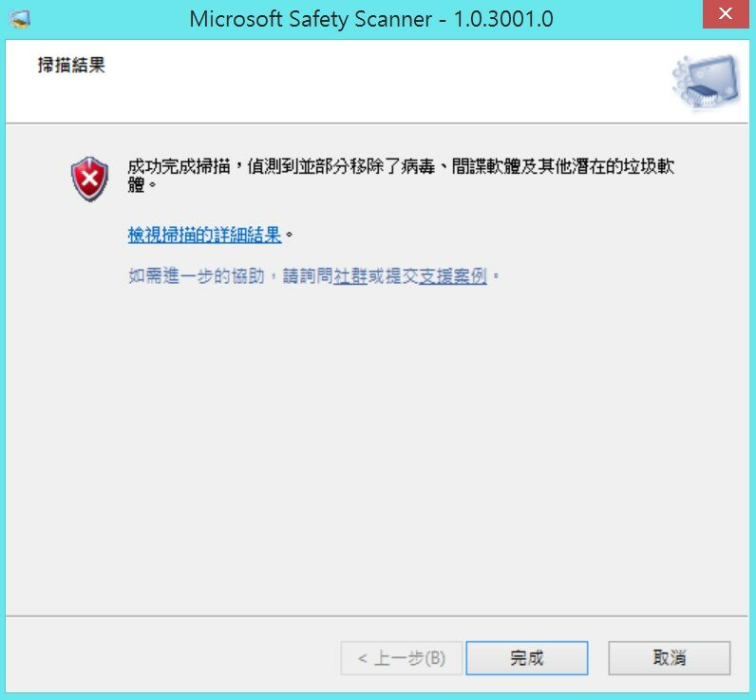The image size is (756, 700).
Task: Click the Microsoft Safety Scanner title text
Action: click(x=311, y=19)
